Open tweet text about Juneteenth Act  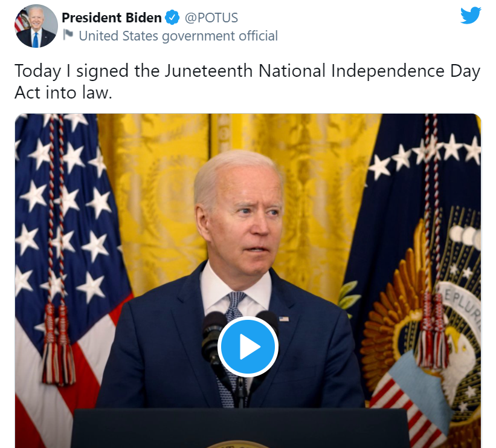point(247,82)
